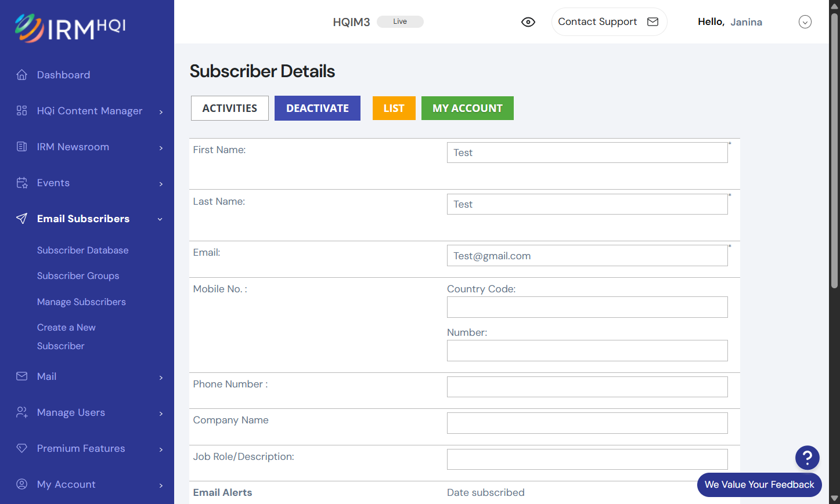Open the help question mark bubble
Viewport: 840px width, 504px height.
pos(807,458)
